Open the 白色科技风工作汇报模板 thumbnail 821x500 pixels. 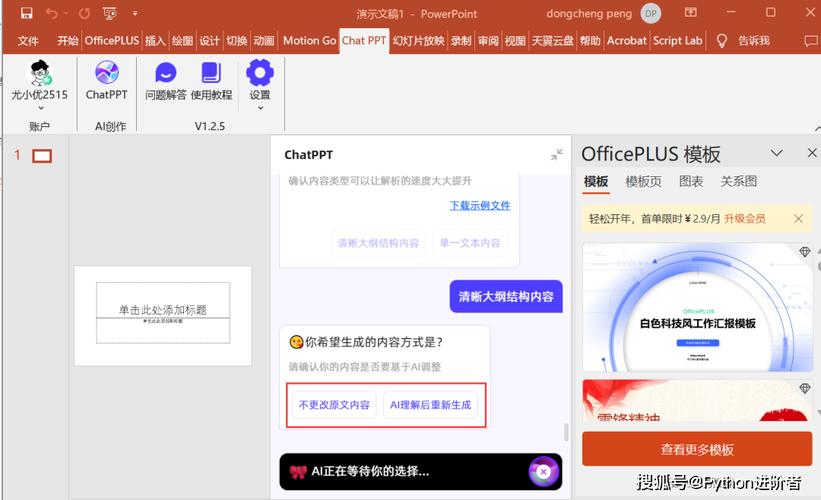coord(698,307)
